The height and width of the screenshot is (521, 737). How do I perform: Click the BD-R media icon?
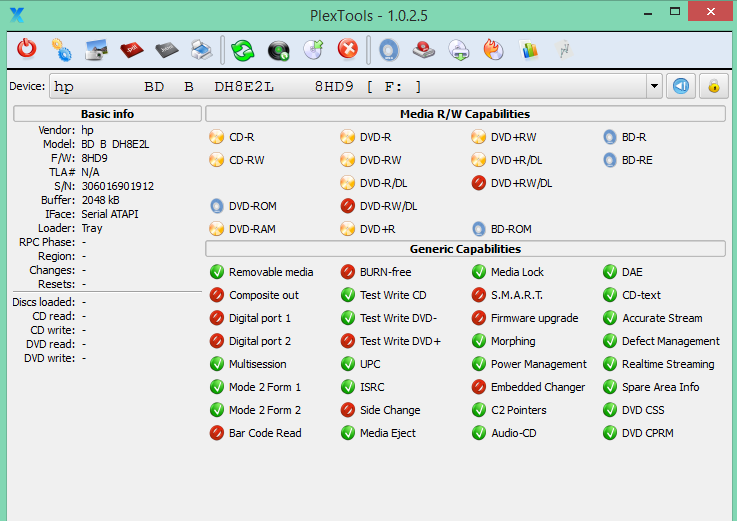coord(610,137)
